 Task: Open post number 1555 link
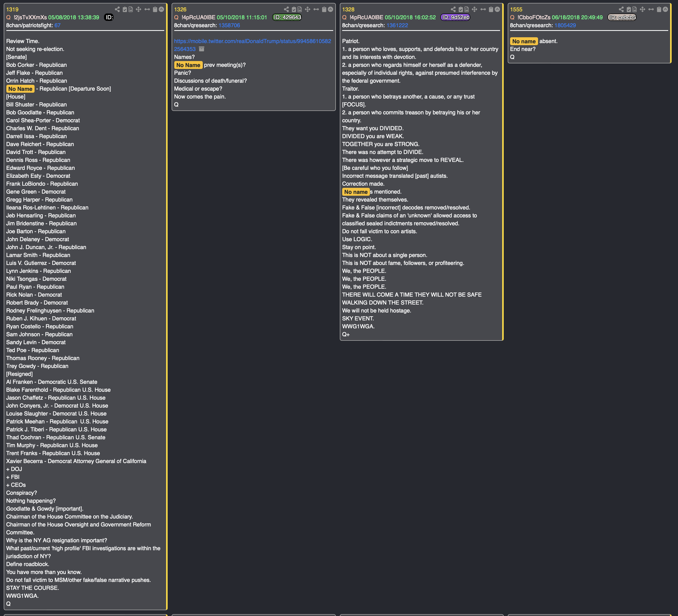[516, 10]
